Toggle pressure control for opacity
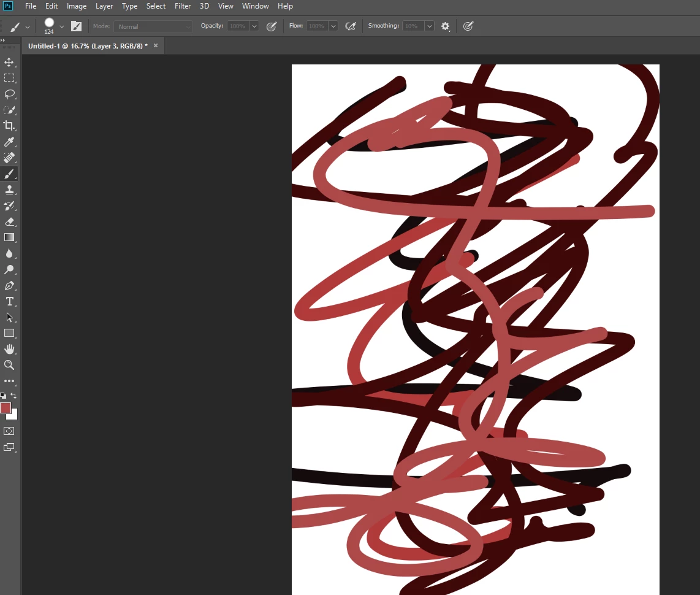This screenshot has width=700, height=595. (272, 26)
